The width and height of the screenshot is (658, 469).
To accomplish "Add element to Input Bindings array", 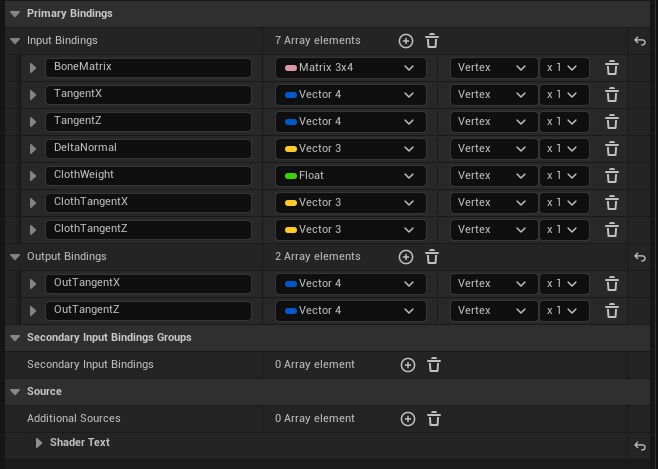I will [x=405, y=41].
